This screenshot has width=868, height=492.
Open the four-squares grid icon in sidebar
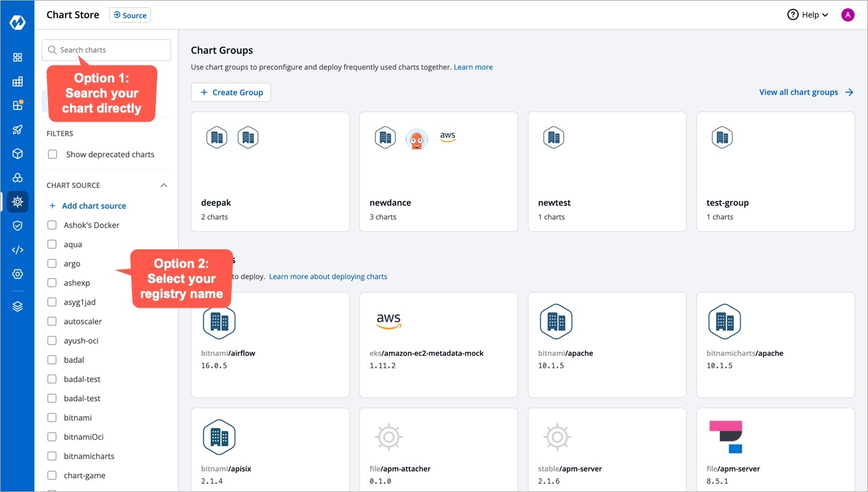tap(17, 57)
